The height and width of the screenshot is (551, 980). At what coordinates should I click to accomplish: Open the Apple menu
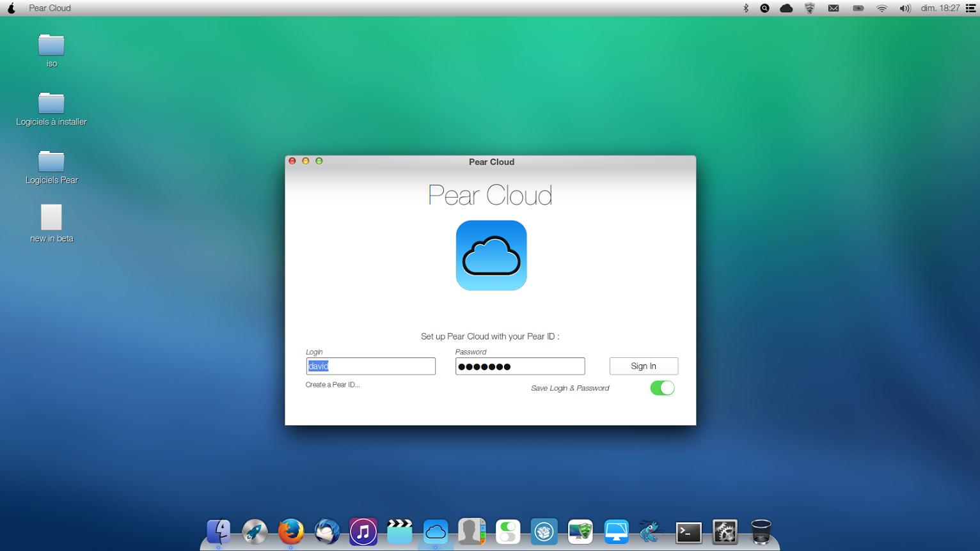click(11, 8)
